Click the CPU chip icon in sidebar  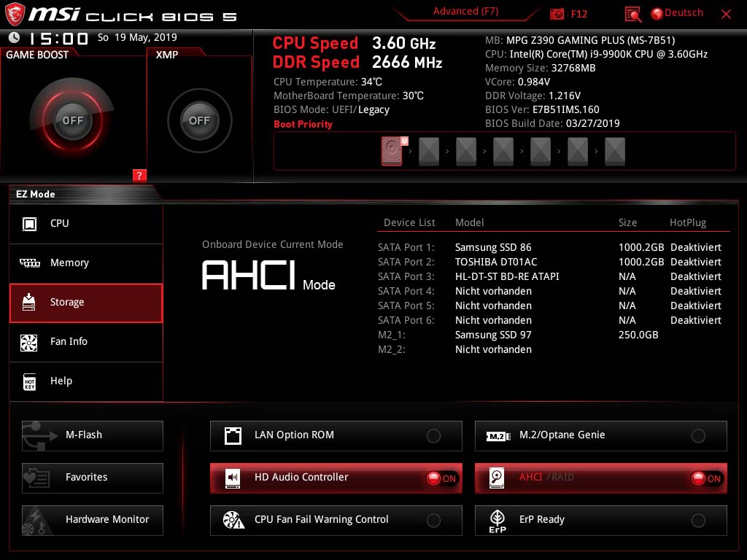(29, 224)
